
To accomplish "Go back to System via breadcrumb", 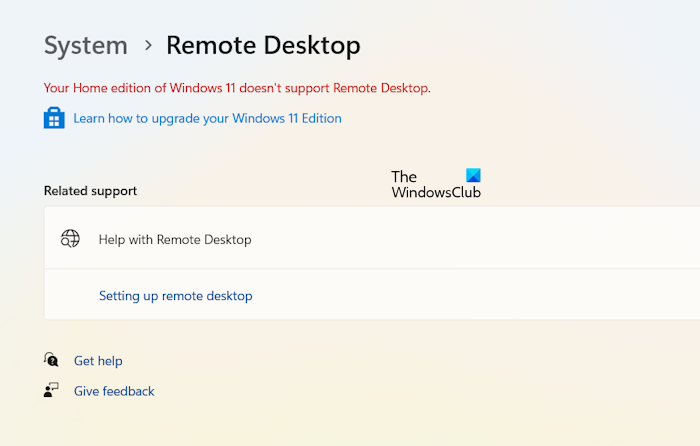I will [x=86, y=46].
